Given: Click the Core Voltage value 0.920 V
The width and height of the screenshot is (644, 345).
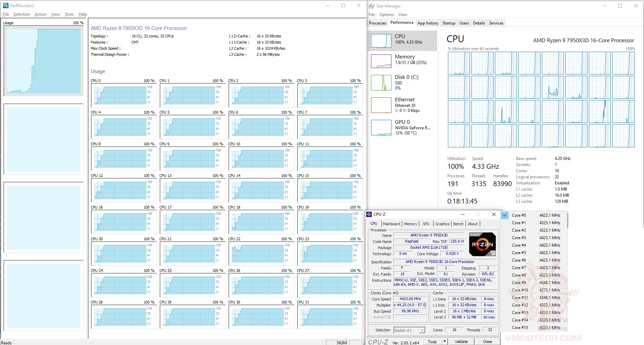Looking at the screenshot, I should (x=452, y=253).
